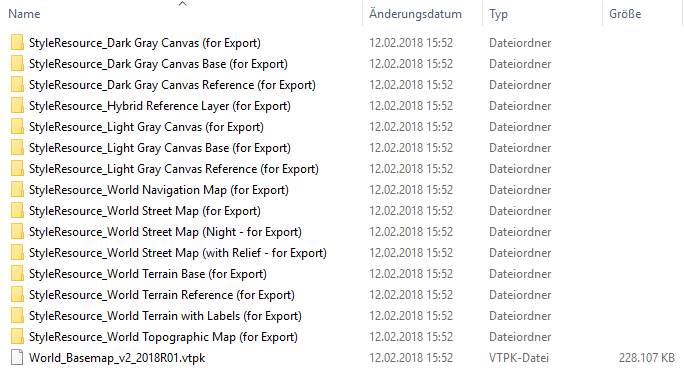Click Dateiordner type of Light Gray Canvas Base row
The width and height of the screenshot is (684, 376).
coord(520,148)
